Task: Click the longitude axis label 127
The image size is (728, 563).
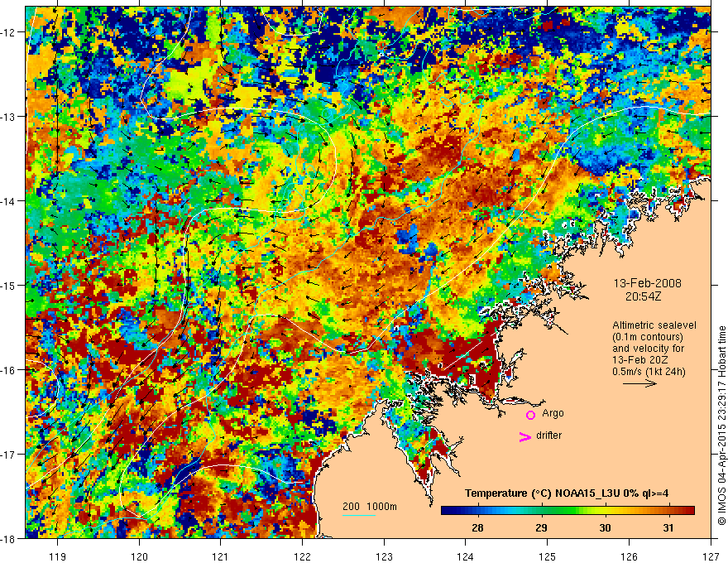Action: pyautogui.click(x=711, y=556)
